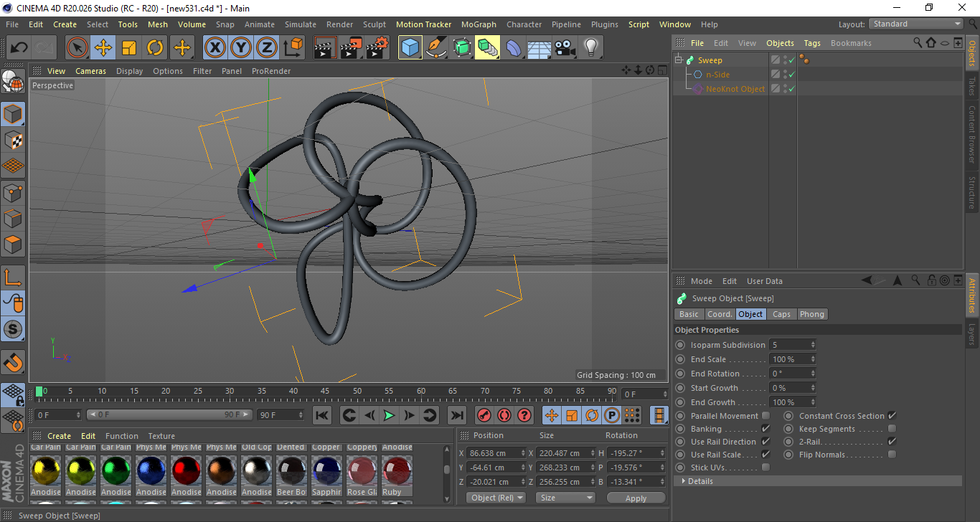Select the n-Side object
Screen dimensions: 980x522
click(717, 75)
